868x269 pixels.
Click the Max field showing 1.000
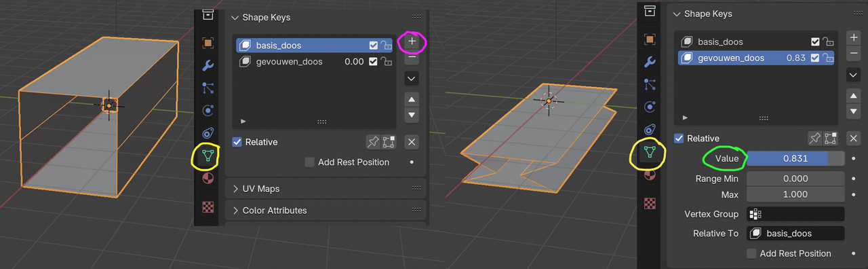pyautogui.click(x=795, y=194)
